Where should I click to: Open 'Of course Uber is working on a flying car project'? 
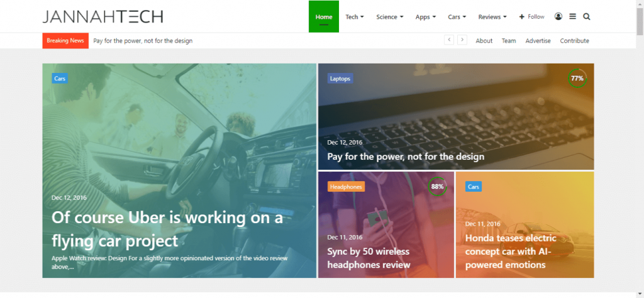click(x=167, y=229)
